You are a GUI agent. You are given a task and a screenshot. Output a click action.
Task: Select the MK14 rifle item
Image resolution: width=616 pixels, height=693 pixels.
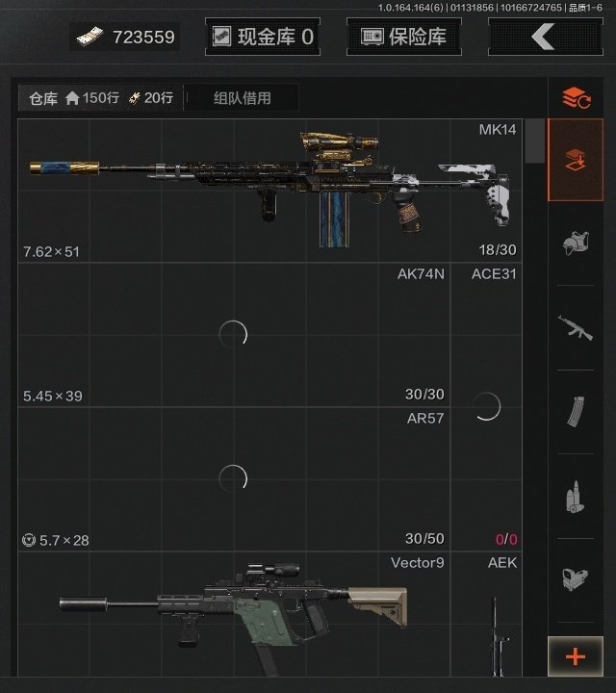click(x=269, y=191)
